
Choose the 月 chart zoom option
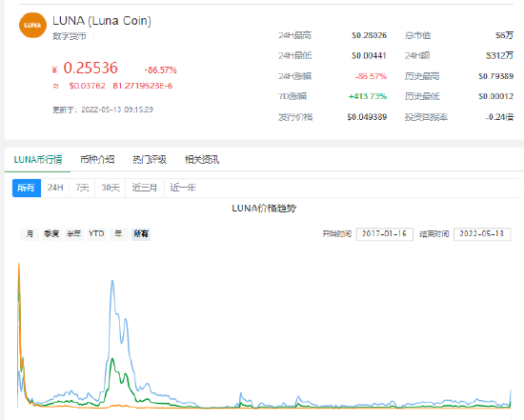[30, 234]
